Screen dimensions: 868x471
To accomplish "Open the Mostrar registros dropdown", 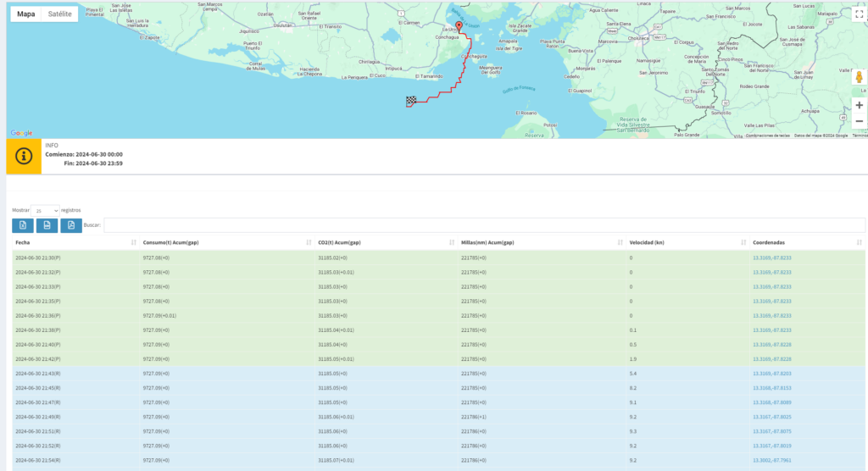I will (45, 210).
